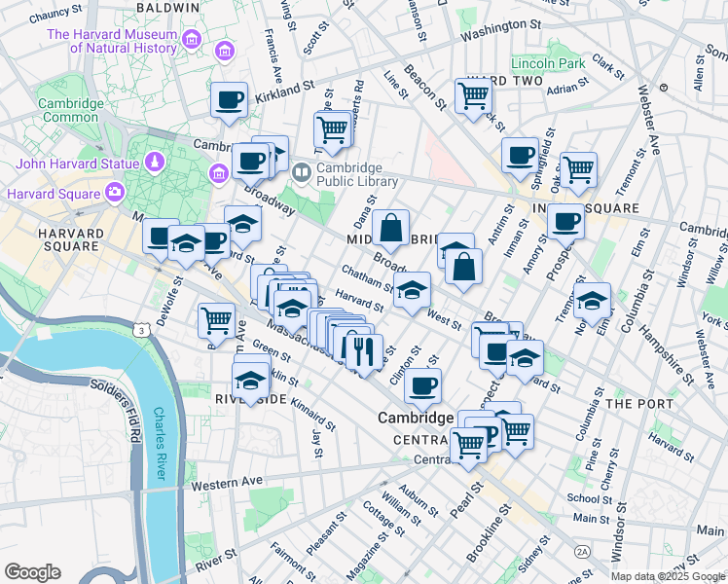This screenshot has height=584, width=728.
Task: Open the school marker between Chatham and West St
Action: 412,293
